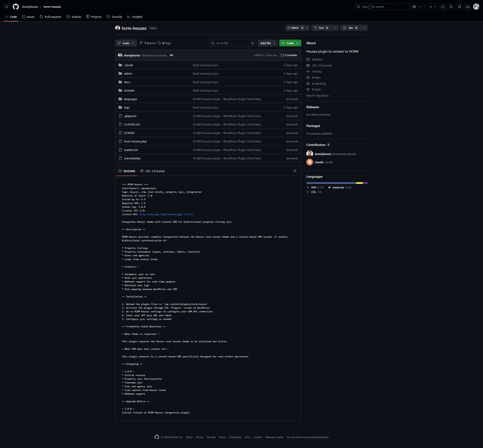Focus the Type / to search box

pyautogui.click(x=382, y=7)
